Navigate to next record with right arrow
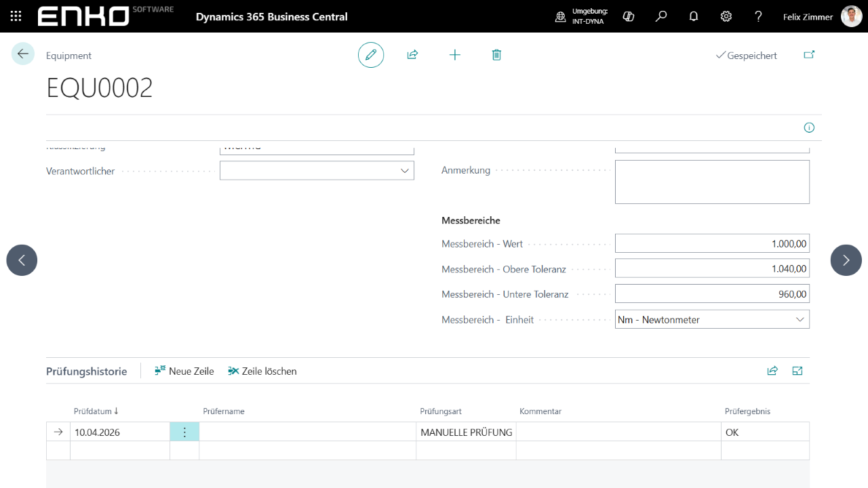Screen dimensions: 868x488 tap(846, 260)
